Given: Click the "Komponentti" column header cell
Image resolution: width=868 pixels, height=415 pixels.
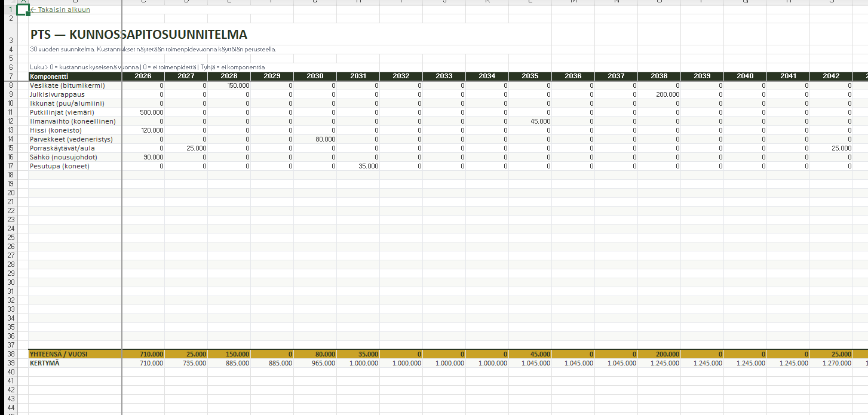Looking at the screenshot, I should pos(75,76).
